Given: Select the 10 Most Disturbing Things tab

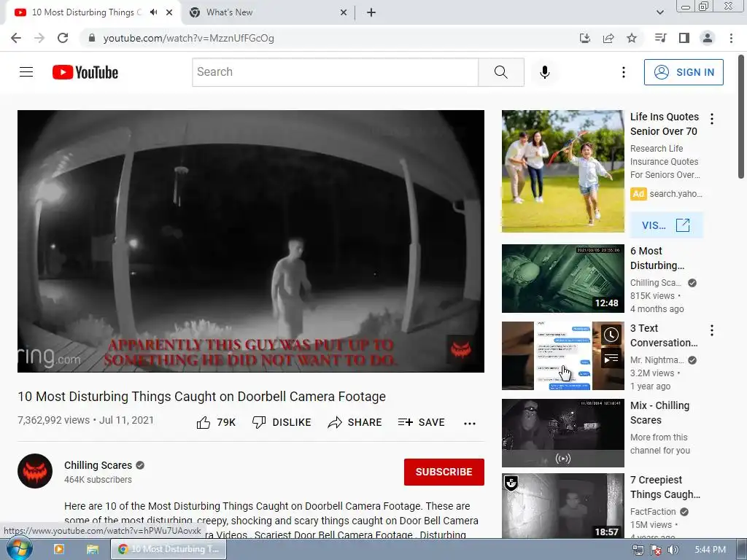Looking at the screenshot, I should [87, 12].
